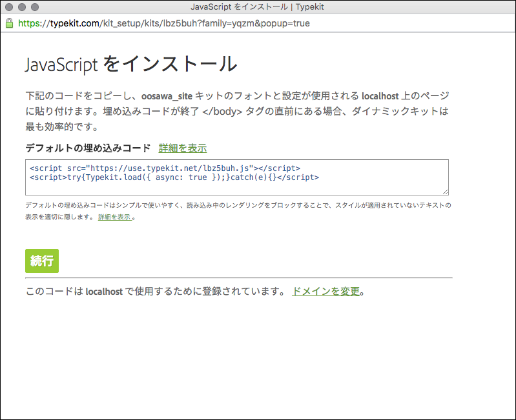This screenshot has width=516, height=420.
Task: Click the green 続行 continue button
Action: (42, 261)
